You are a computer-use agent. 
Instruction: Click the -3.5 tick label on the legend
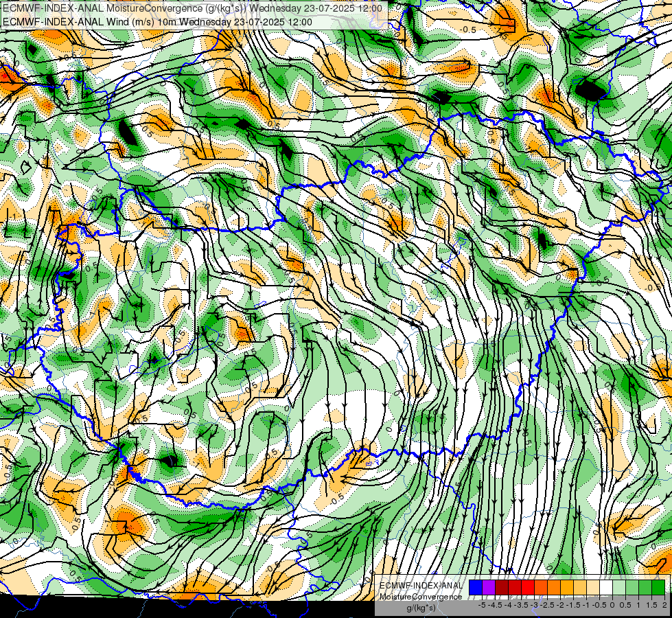click(521, 605)
